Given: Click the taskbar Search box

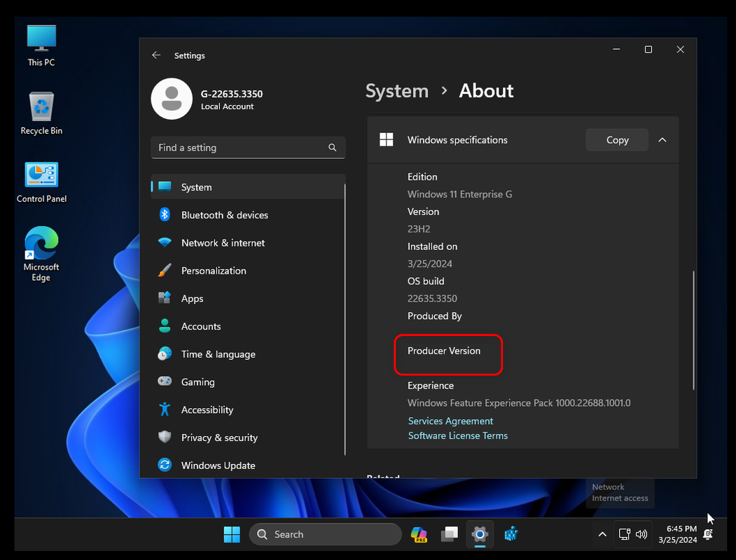Looking at the screenshot, I should 326,534.
